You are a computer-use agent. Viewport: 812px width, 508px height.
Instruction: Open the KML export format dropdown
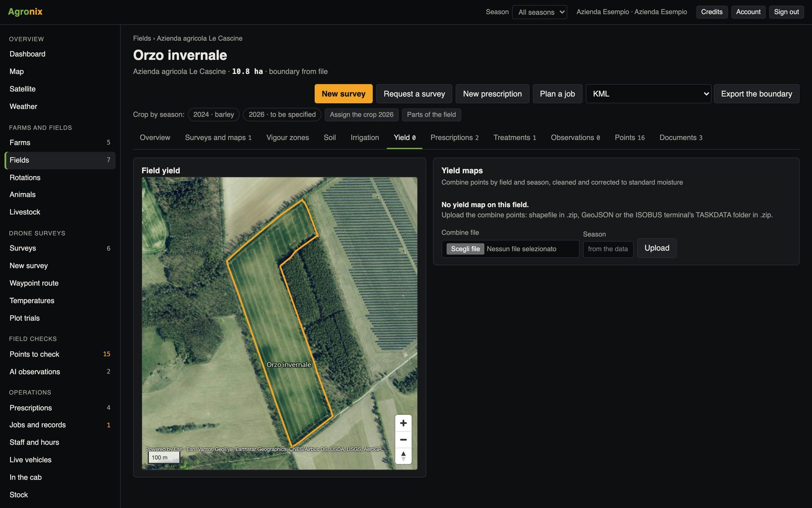[x=648, y=94]
